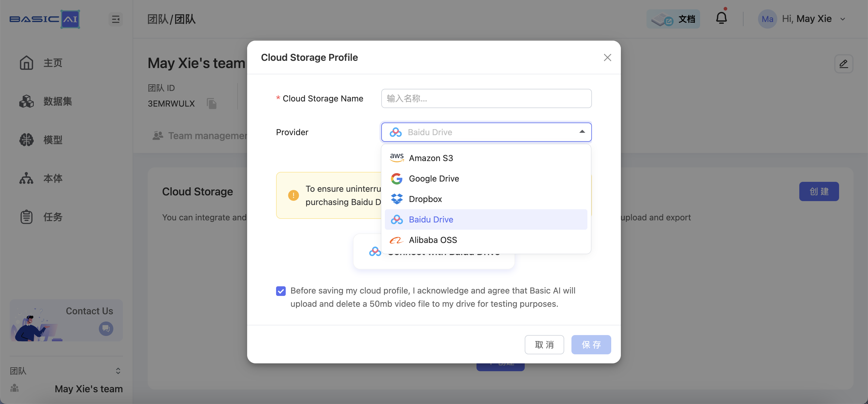The width and height of the screenshot is (868, 404).
Task: Click the 主页 sidebar label
Action: click(x=53, y=63)
